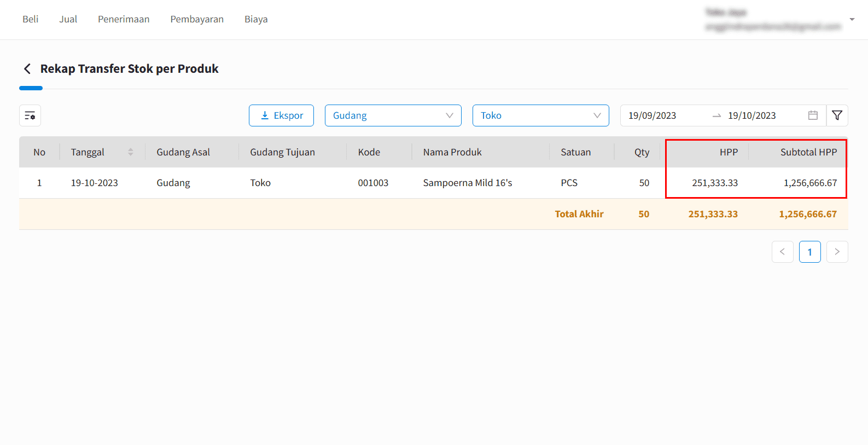Open the calendar icon in date range
Image resolution: width=868 pixels, height=445 pixels.
coord(813,115)
